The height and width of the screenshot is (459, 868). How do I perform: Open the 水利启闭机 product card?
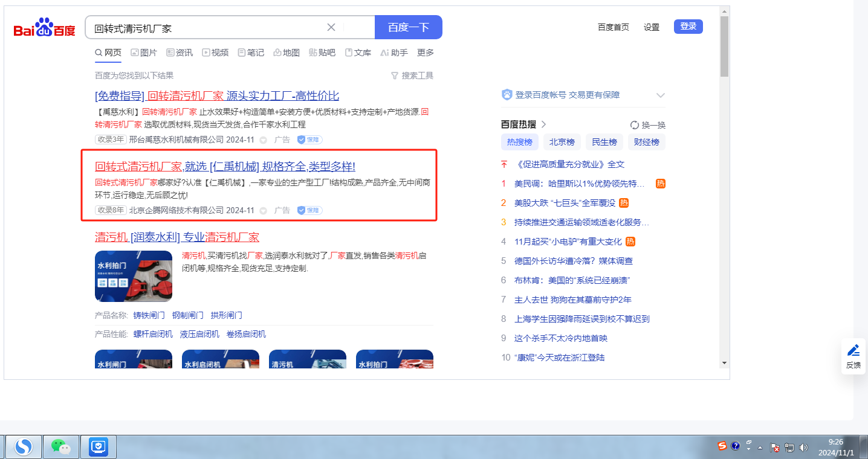[221, 359]
